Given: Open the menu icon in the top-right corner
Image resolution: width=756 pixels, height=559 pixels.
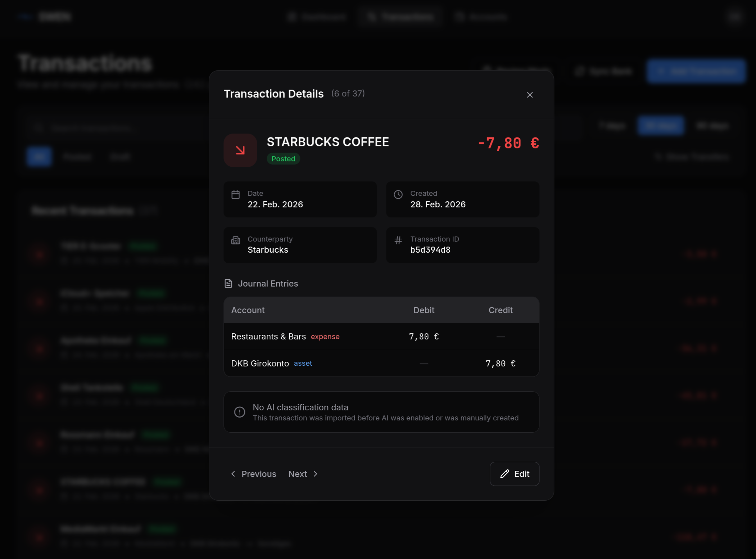Looking at the screenshot, I should click(x=734, y=16).
